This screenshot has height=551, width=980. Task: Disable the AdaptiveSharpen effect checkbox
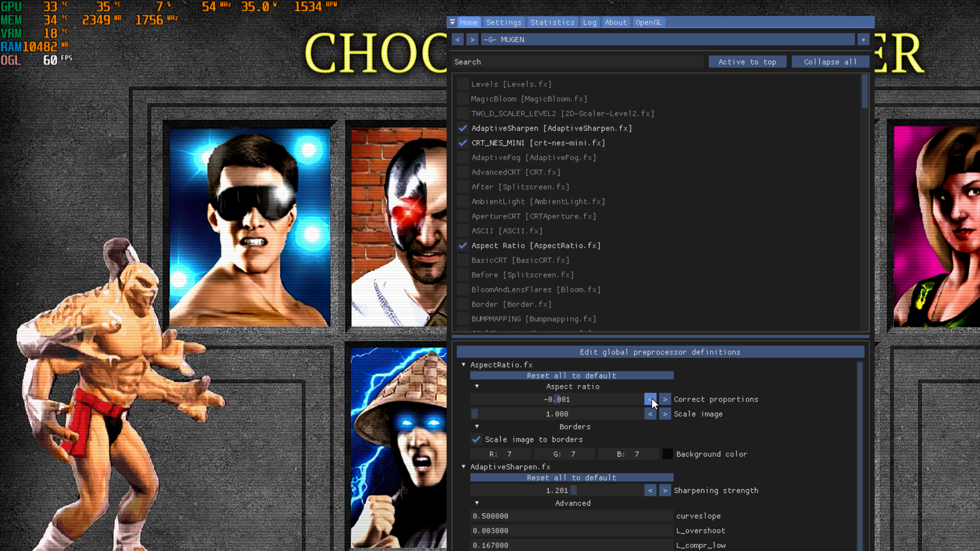[x=462, y=128]
